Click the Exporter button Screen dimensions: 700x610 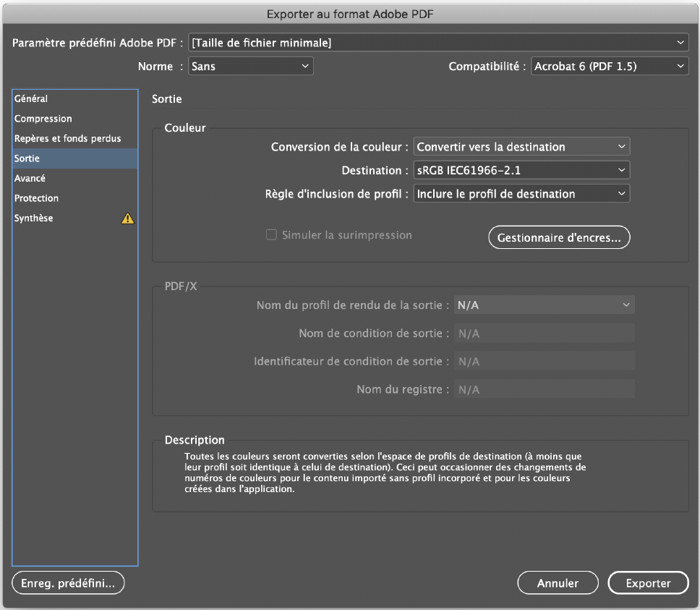(x=648, y=583)
